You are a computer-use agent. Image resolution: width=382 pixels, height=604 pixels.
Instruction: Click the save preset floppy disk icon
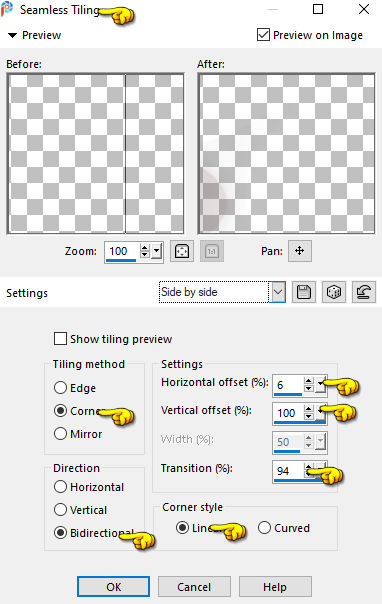coord(304,292)
